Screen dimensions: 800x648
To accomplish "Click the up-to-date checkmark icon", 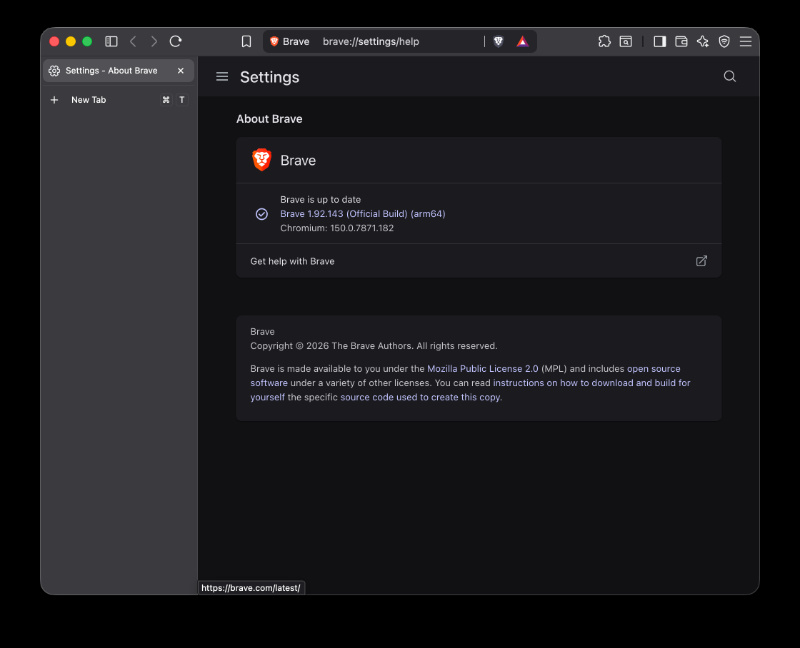I will pyautogui.click(x=262, y=214).
